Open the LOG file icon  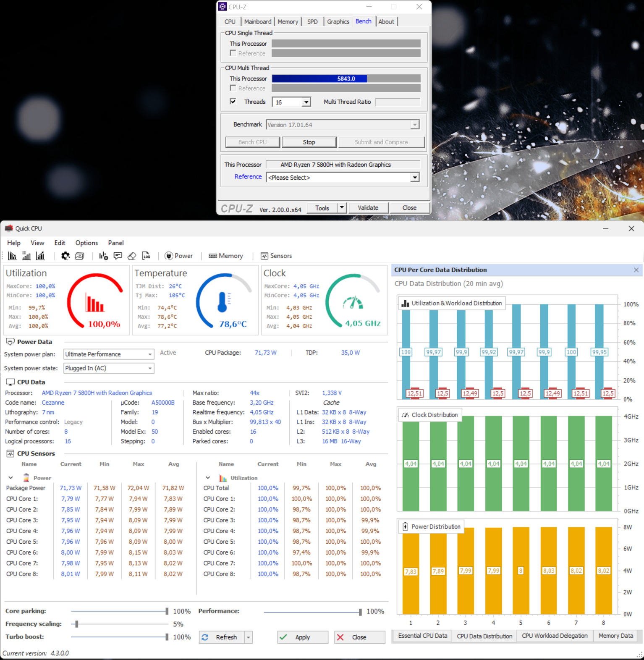(x=146, y=256)
